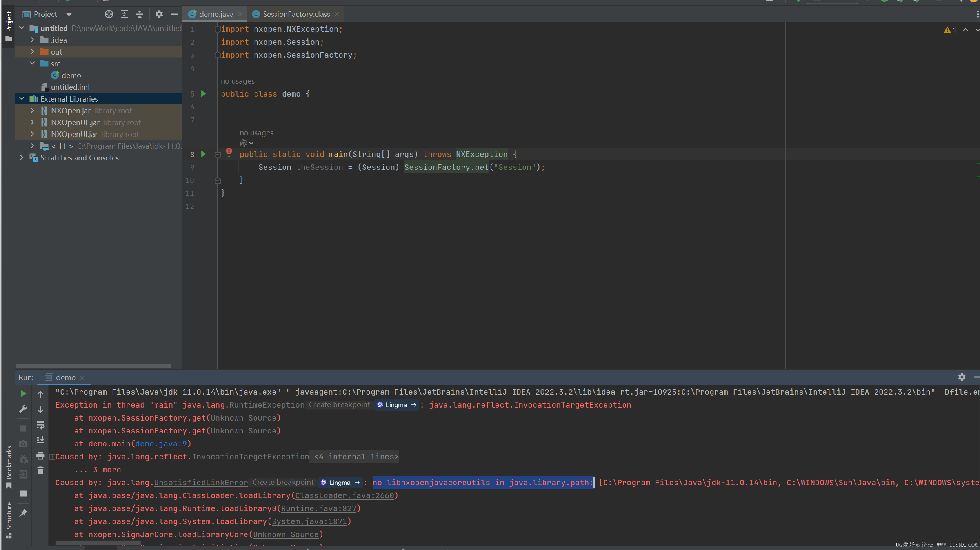Open the UnsatisfiedLinkError link
Screen dimensions: 980x550
coord(201,483)
